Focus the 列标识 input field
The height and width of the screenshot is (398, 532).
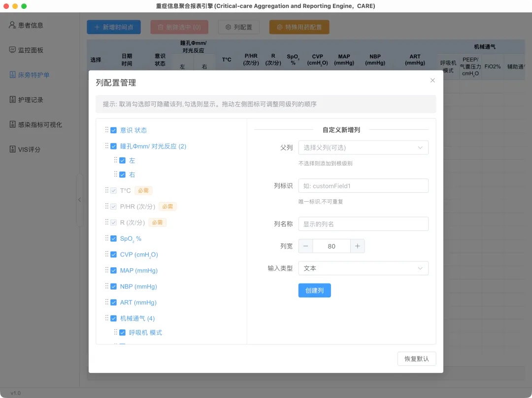point(364,186)
